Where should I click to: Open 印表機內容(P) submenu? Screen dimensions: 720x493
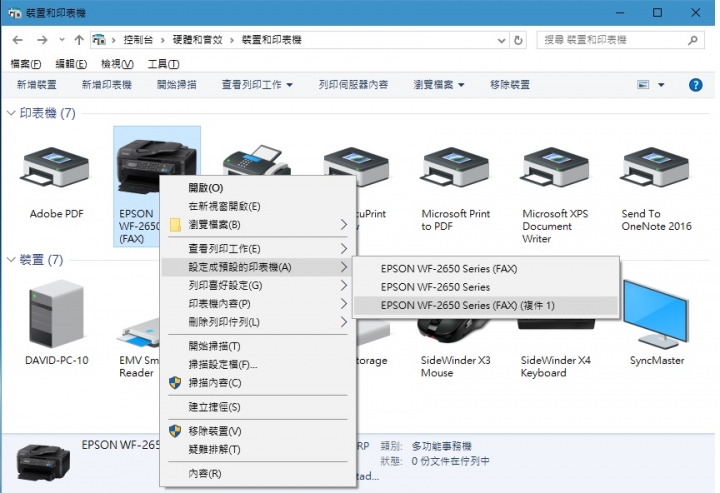click(x=256, y=304)
